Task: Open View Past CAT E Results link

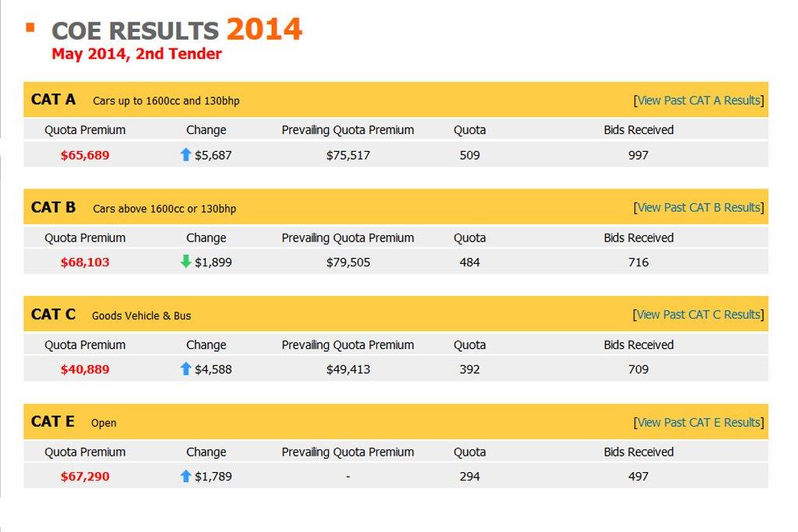Action: 699,422
